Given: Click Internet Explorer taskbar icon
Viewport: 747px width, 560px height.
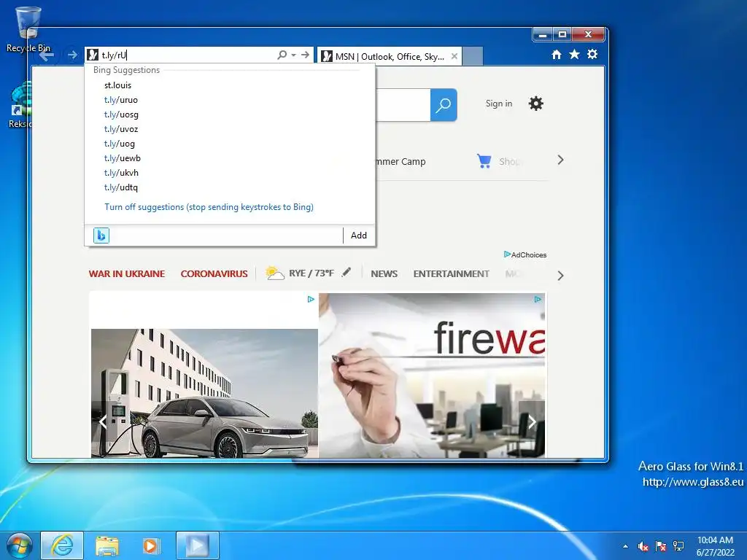Looking at the screenshot, I should (63, 545).
